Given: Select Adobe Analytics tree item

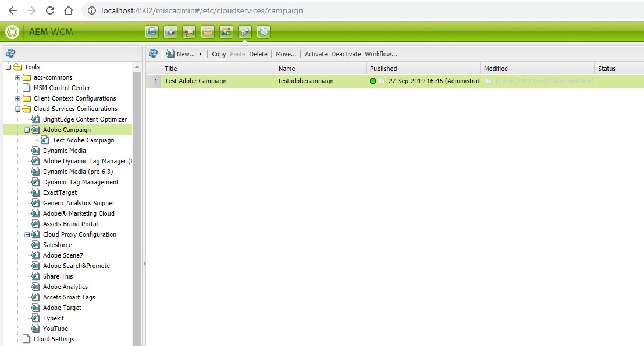Looking at the screenshot, I should (65, 287).
